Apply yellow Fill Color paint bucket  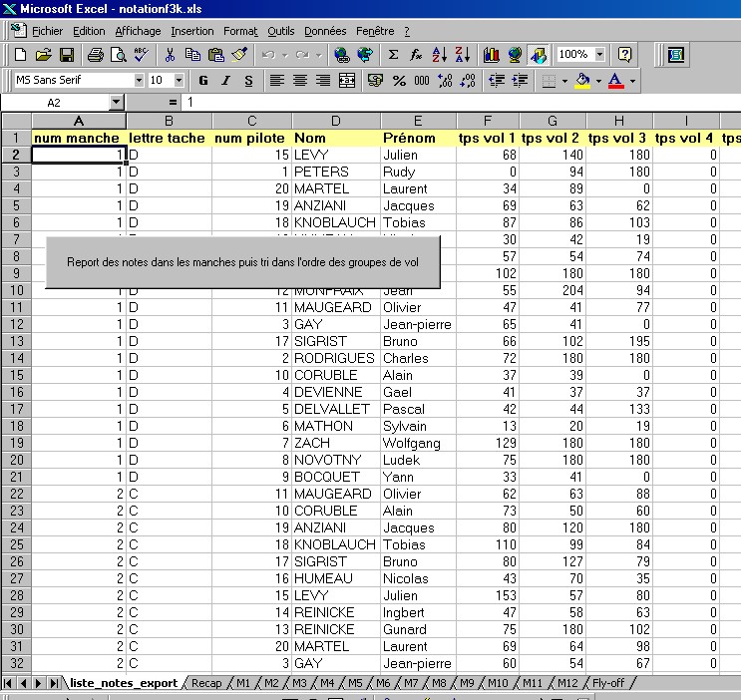[583, 81]
